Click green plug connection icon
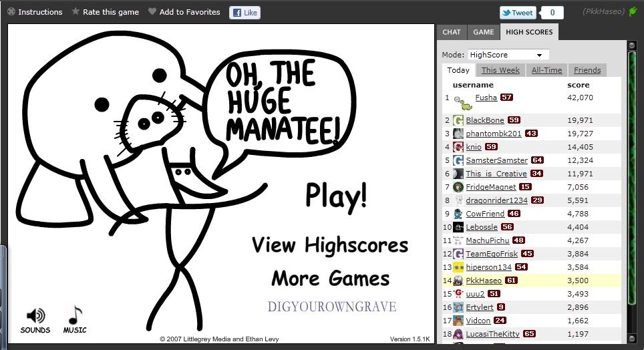The image size is (644, 350). click(633, 11)
